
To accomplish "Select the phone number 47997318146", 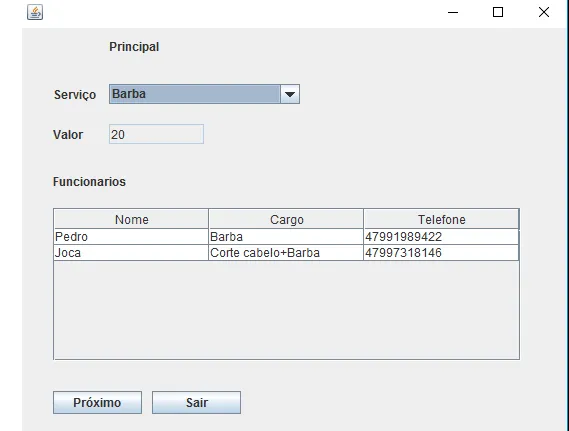I will pyautogui.click(x=441, y=253).
